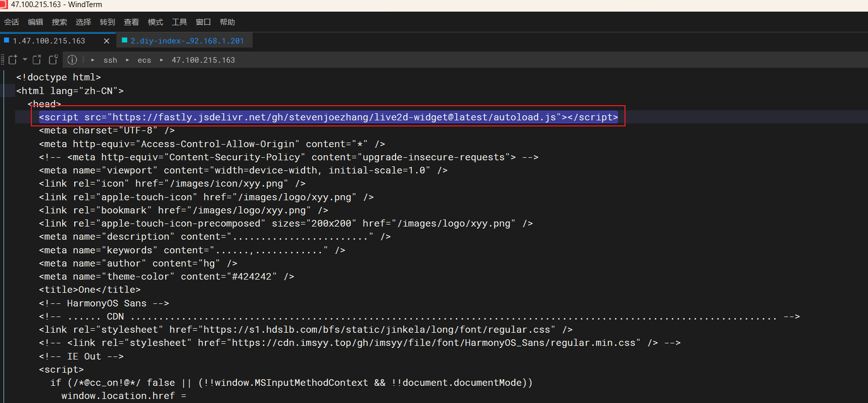The image size is (868, 403).
Task: Click the meta name="description" line
Action: coord(215,237)
